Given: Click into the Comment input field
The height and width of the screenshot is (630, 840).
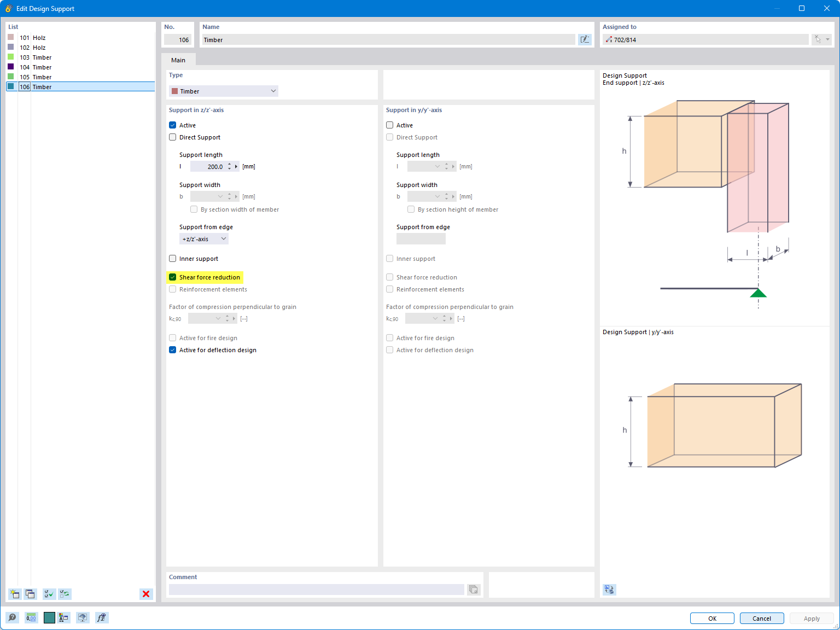Looking at the screenshot, I should [x=317, y=590].
